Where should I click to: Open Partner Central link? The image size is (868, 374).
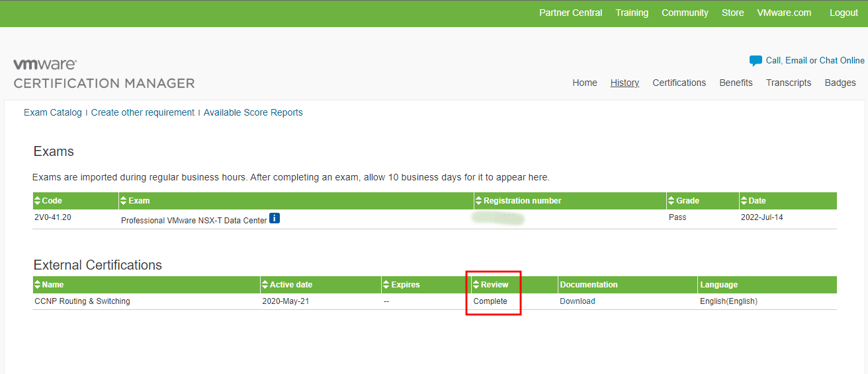click(x=570, y=13)
